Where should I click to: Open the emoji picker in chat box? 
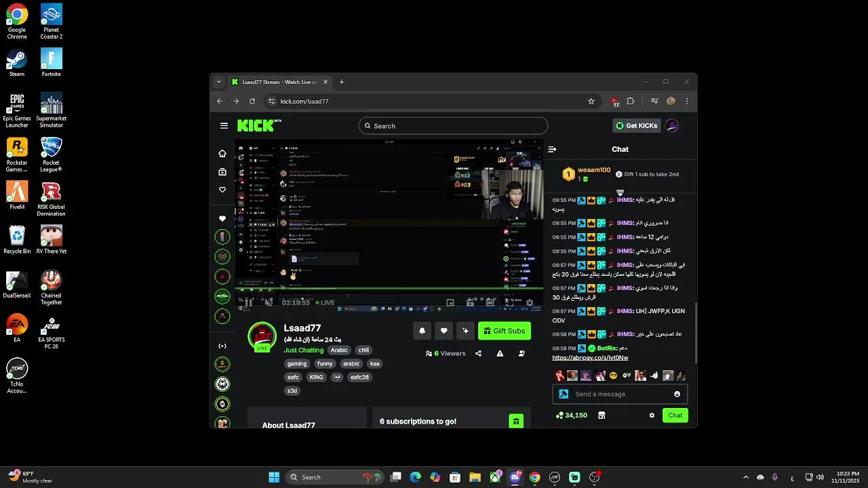point(677,394)
